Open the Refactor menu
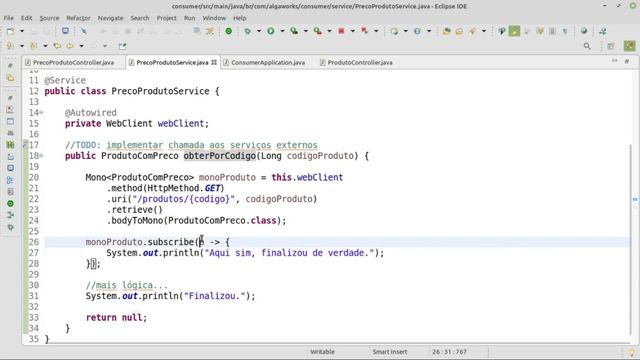 point(78,18)
